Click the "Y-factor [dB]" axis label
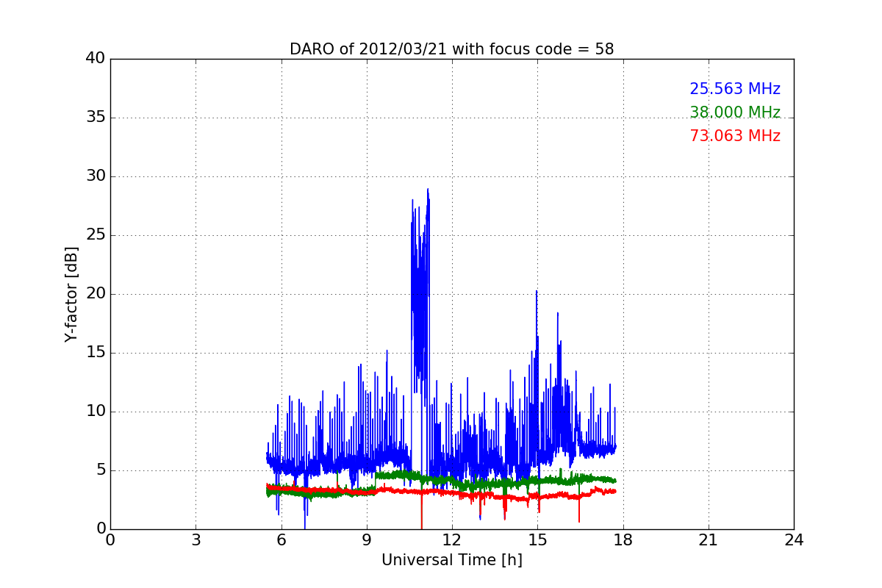Viewport: 882px width, 588px height. [71, 294]
